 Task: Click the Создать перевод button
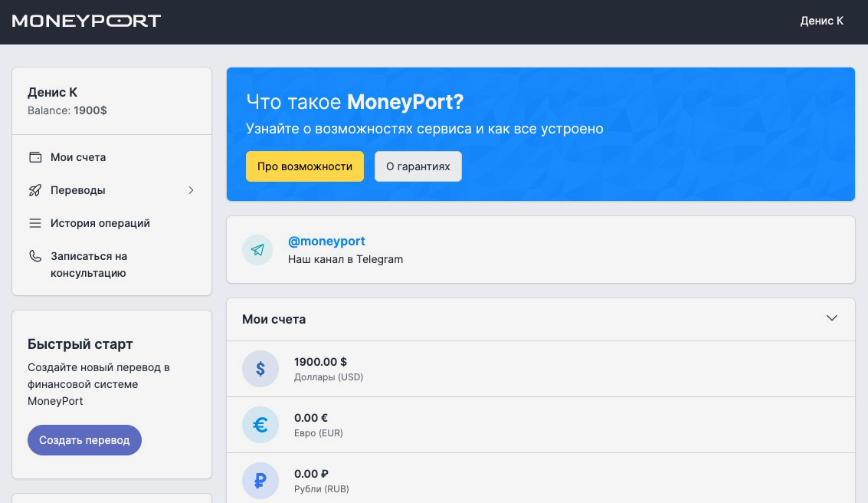pyautogui.click(x=85, y=440)
